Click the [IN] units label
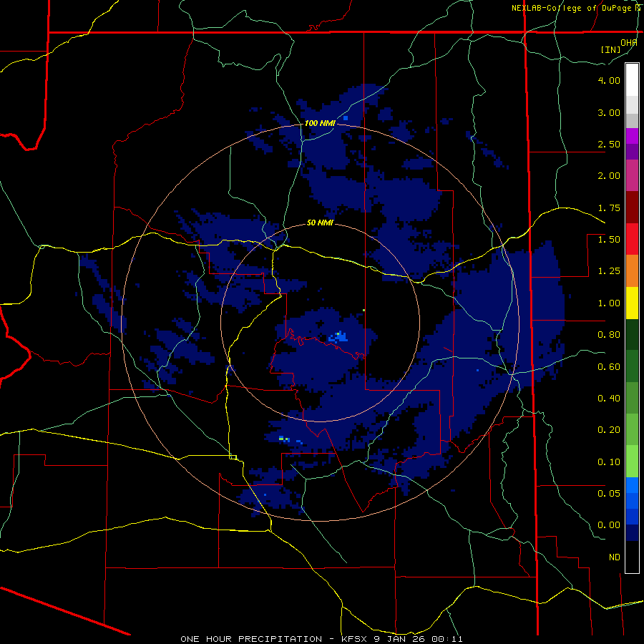Screen dimensions: 644x644 tap(610, 49)
